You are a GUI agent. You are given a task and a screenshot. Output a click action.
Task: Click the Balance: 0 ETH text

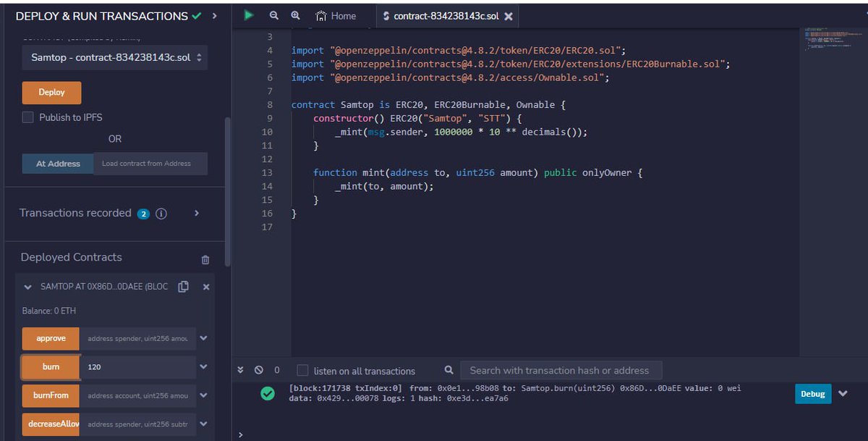coord(49,311)
